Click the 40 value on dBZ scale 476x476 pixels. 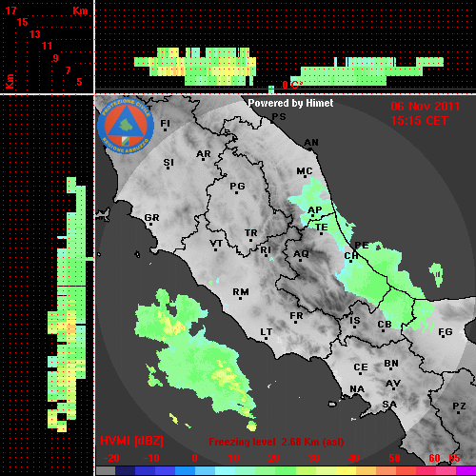click(x=353, y=458)
